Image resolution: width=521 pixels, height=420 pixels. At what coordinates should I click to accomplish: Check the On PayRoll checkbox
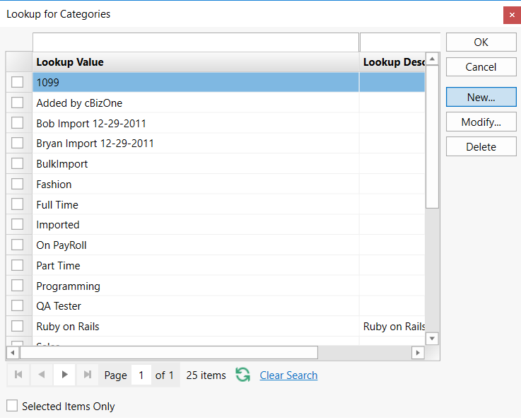(17, 245)
